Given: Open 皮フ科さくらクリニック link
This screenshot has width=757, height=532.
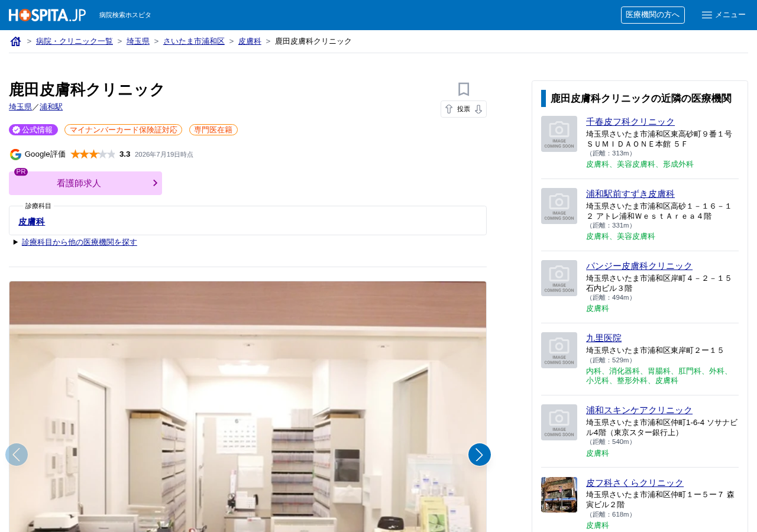Looking at the screenshot, I should pyautogui.click(x=635, y=483).
